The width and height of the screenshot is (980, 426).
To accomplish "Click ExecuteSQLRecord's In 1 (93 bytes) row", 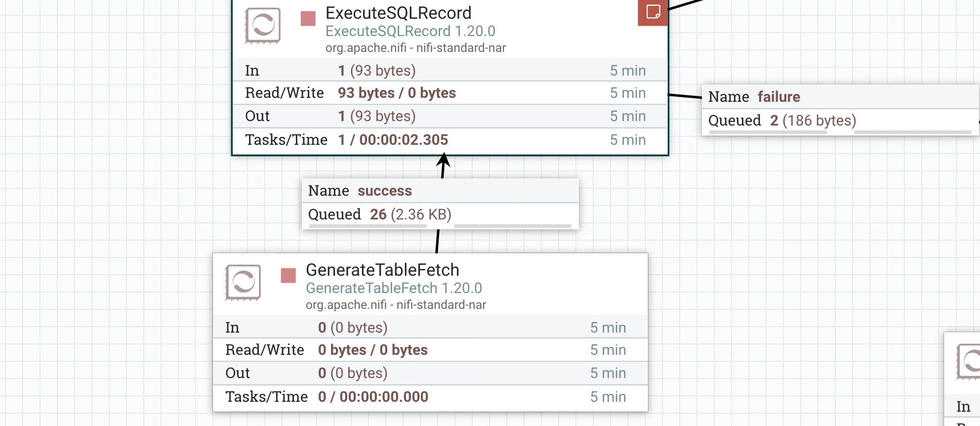I will click(x=450, y=70).
